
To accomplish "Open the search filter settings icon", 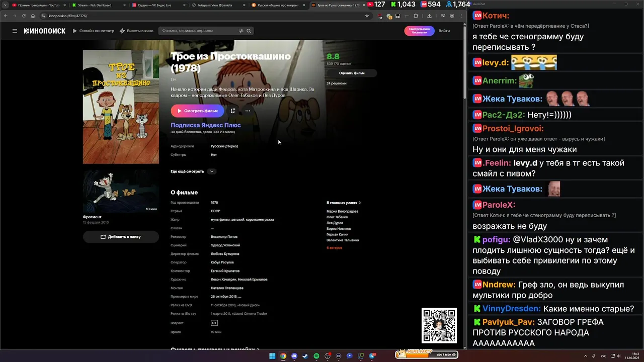I will point(241,31).
